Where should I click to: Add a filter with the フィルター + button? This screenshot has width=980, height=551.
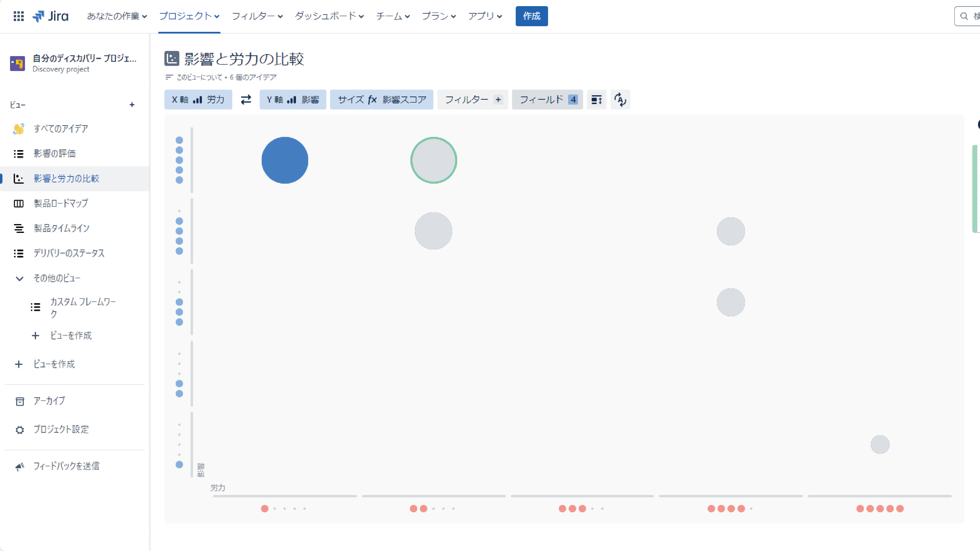click(473, 100)
